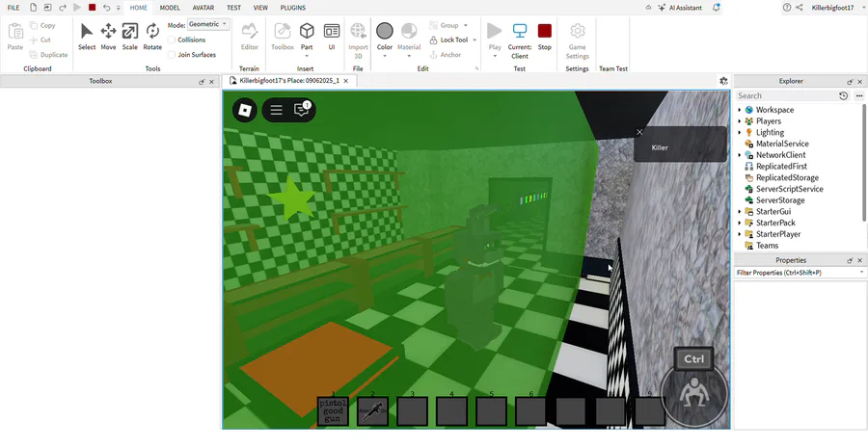Select hotbar slot 2 rifle
This screenshot has height=448, width=868.
click(x=372, y=411)
